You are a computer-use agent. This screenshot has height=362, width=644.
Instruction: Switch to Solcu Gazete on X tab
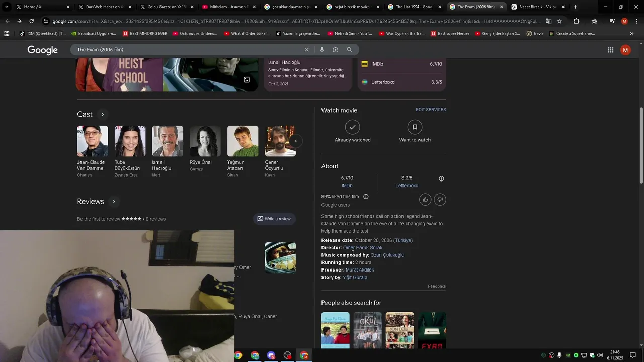coord(166,7)
